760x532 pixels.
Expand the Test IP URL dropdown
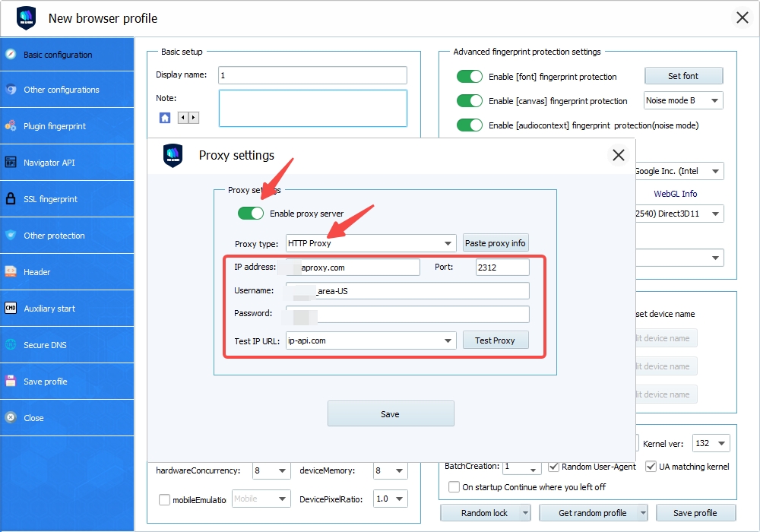(x=448, y=340)
